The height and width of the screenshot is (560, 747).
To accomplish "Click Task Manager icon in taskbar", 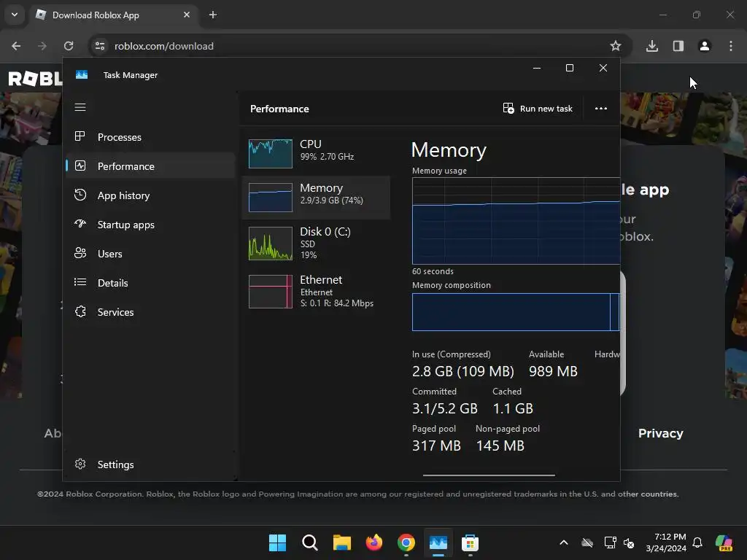I will [438, 542].
